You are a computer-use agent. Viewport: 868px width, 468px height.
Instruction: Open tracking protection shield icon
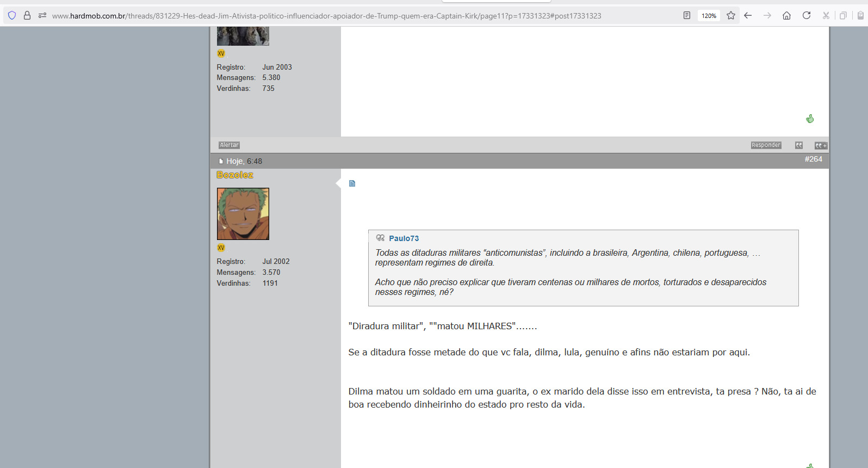[x=12, y=16]
